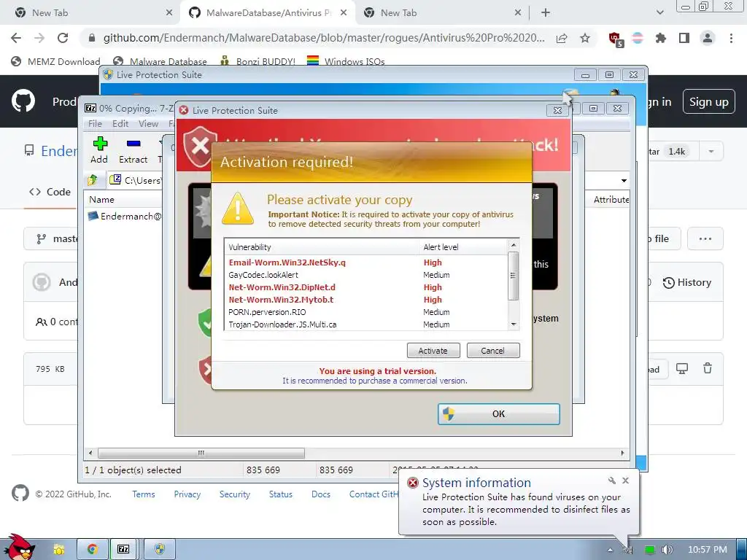
Task: Open Bonzi BUDDY! bookmark
Action: (258, 61)
